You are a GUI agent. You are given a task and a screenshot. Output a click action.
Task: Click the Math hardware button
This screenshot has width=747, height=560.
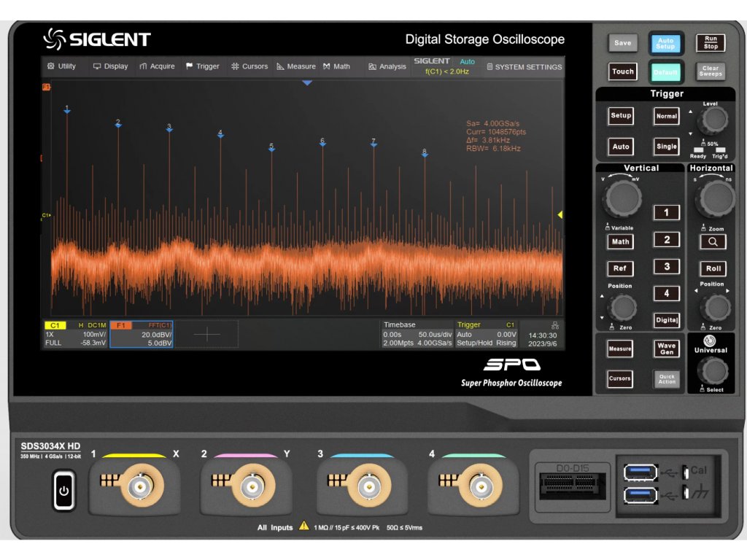pyautogui.click(x=620, y=242)
